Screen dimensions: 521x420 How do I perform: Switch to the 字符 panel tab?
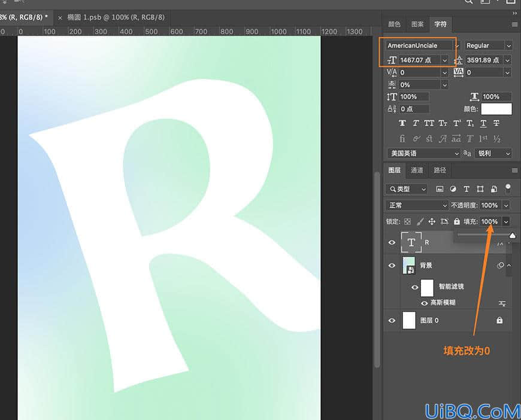pos(441,25)
